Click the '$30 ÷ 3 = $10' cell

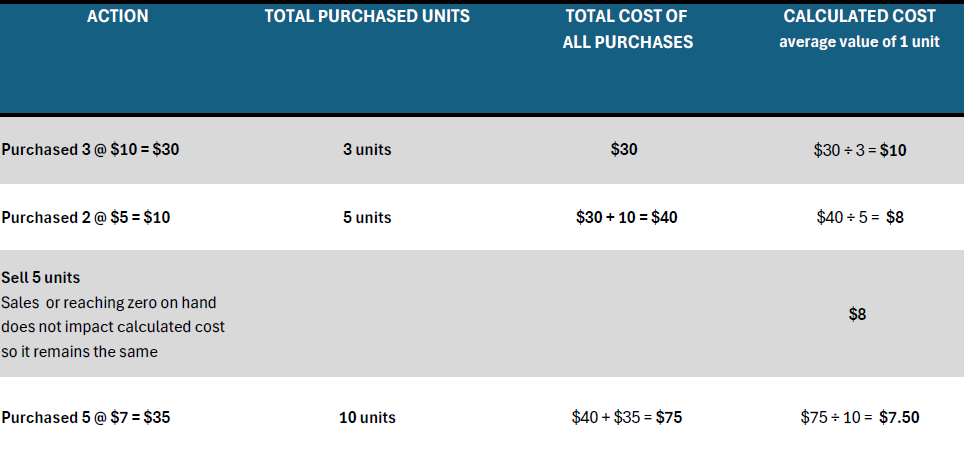859,150
